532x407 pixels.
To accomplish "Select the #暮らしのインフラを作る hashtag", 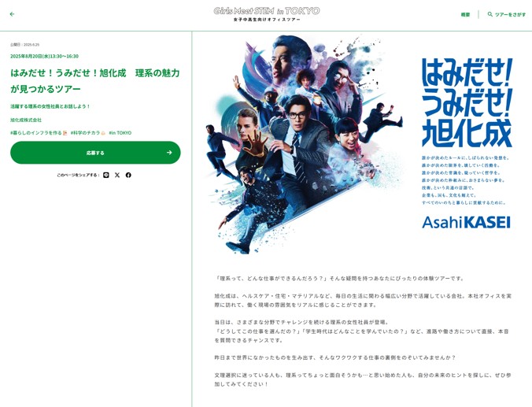I will click(39, 133).
